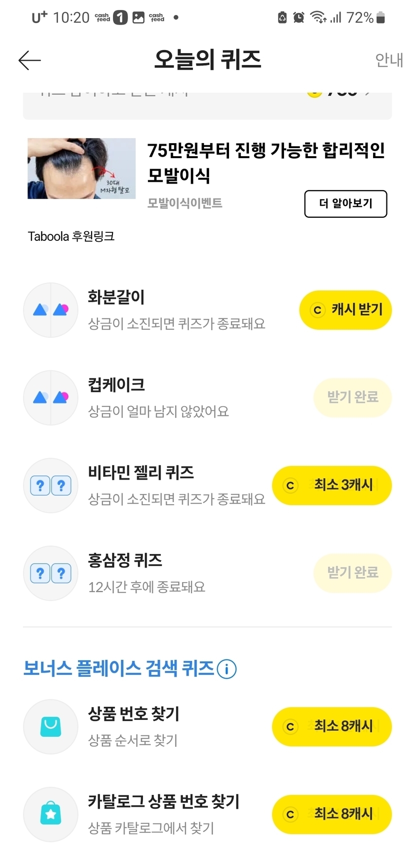Tap 받기 완료 button for 컵케이크

(352, 397)
